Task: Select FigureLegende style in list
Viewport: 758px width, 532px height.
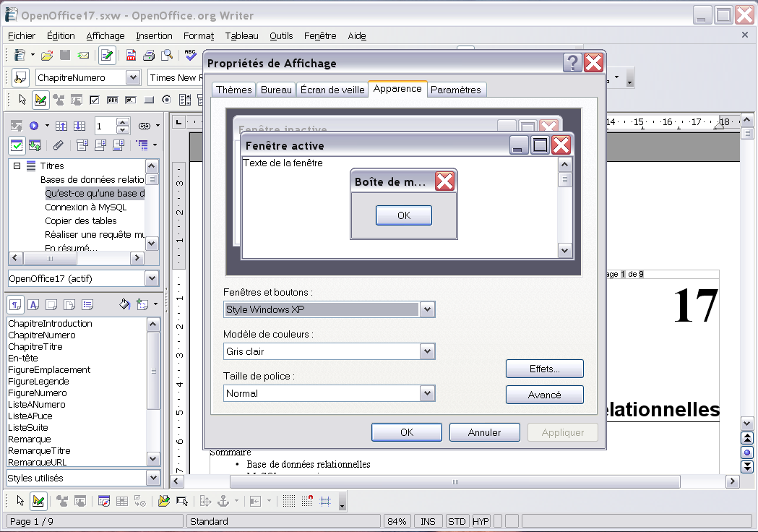Action: point(39,382)
